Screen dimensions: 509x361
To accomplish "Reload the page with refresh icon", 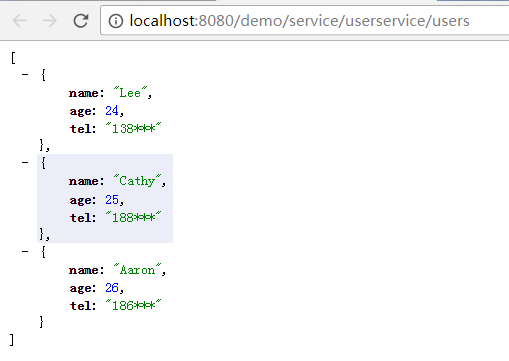I will (x=81, y=21).
